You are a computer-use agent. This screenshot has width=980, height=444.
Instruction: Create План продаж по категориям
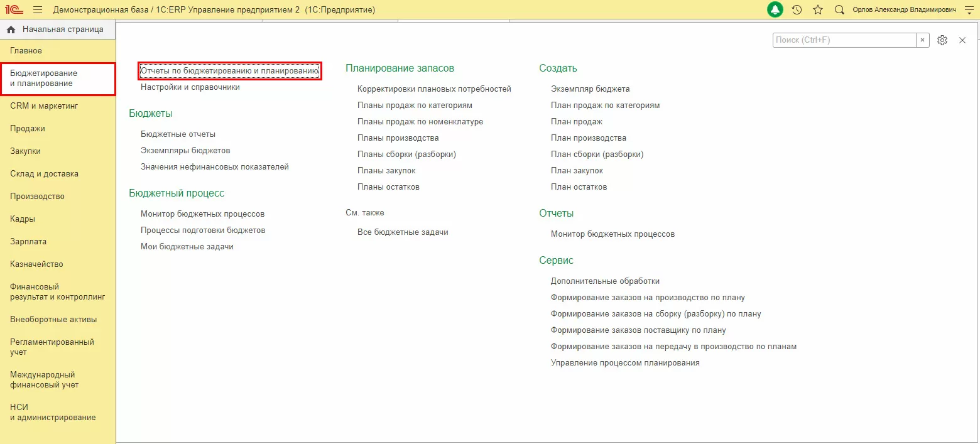pos(605,106)
